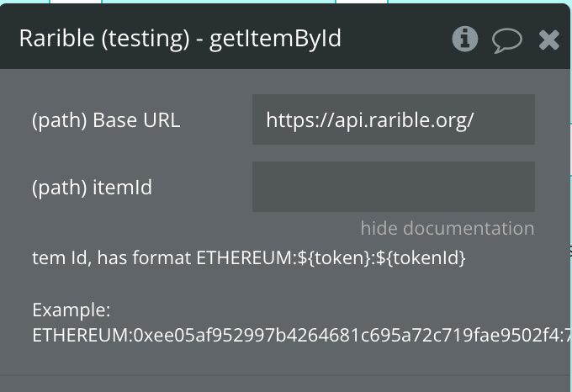Close the Rarible getItemById dialog
This screenshot has height=392, width=572.
549,40
